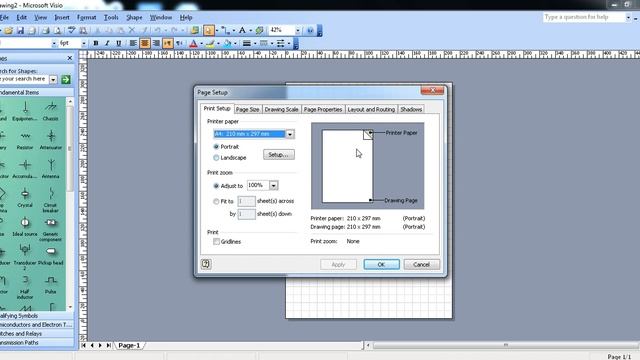
Task: Click the Type a question for help box
Action: pyautogui.click(x=584, y=17)
